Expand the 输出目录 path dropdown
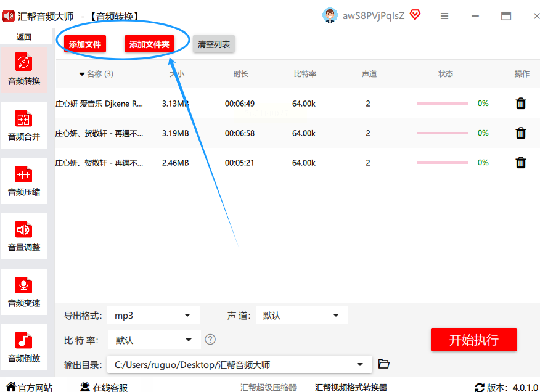 (x=240, y=364)
